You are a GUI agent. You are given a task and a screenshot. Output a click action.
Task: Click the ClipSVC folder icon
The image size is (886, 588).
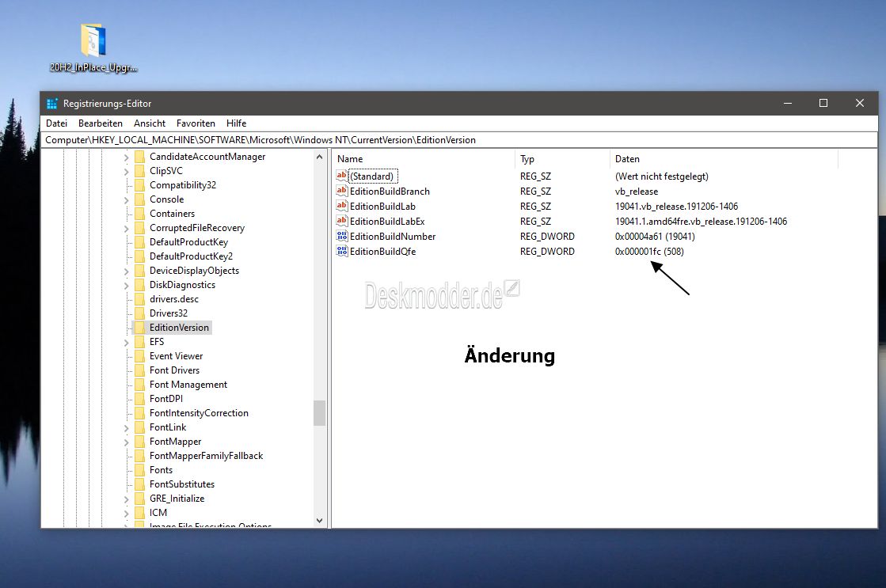click(x=139, y=171)
